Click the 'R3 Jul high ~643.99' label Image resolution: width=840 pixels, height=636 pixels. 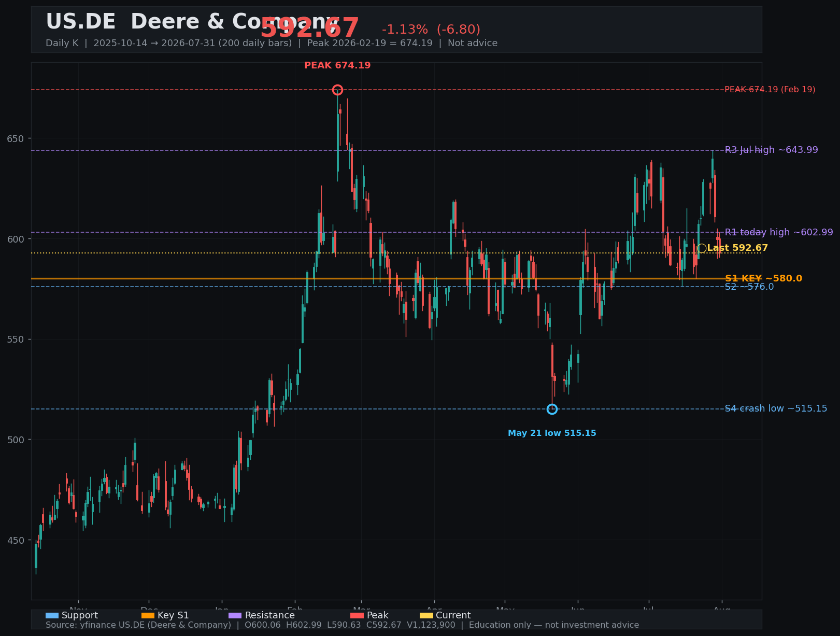point(771,150)
